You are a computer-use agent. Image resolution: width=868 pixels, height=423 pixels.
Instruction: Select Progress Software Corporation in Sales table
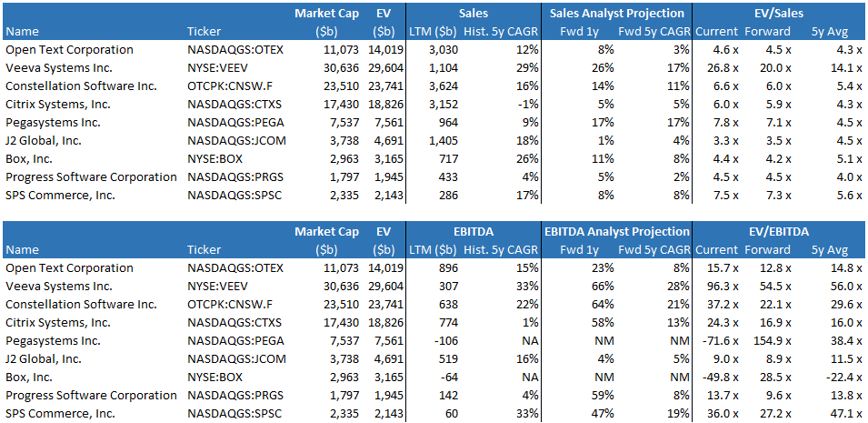point(91,177)
